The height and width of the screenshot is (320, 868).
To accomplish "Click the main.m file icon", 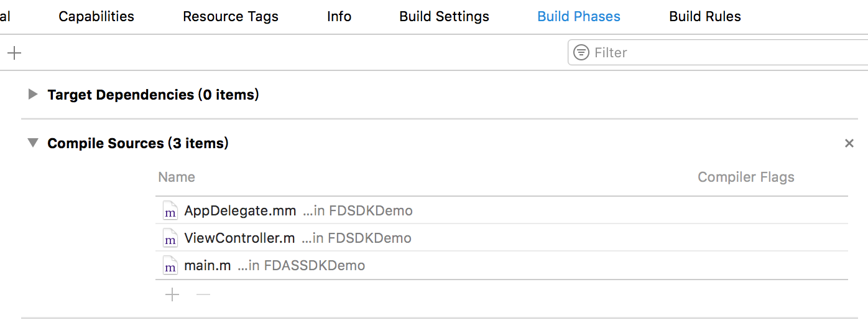I will [170, 266].
